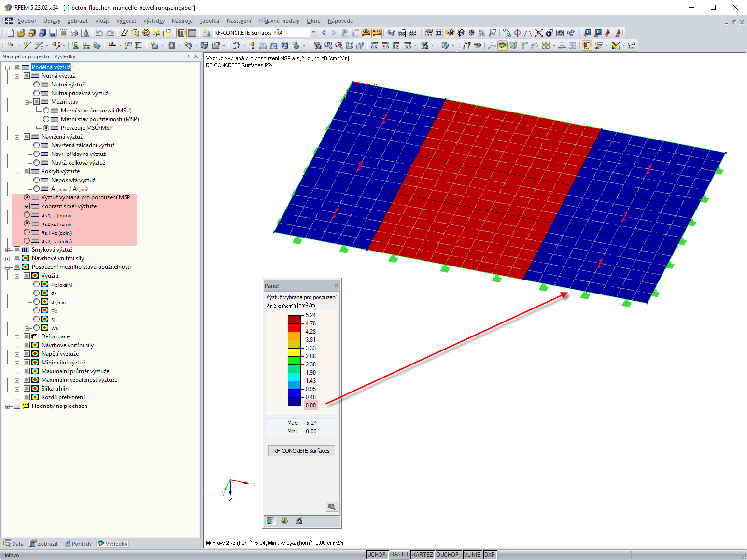Collapse the Navržená výztuž tree node
Viewport: 747px width, 560px height.
17,137
